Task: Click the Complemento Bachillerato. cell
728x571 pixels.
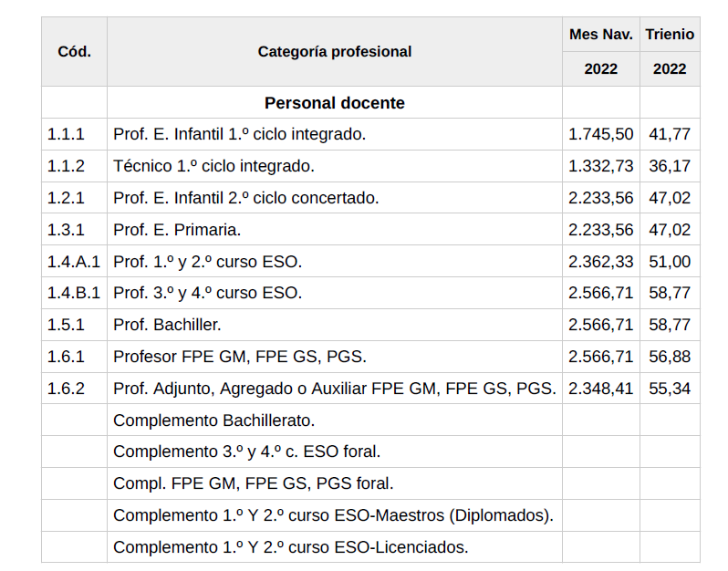Action: coord(213,420)
